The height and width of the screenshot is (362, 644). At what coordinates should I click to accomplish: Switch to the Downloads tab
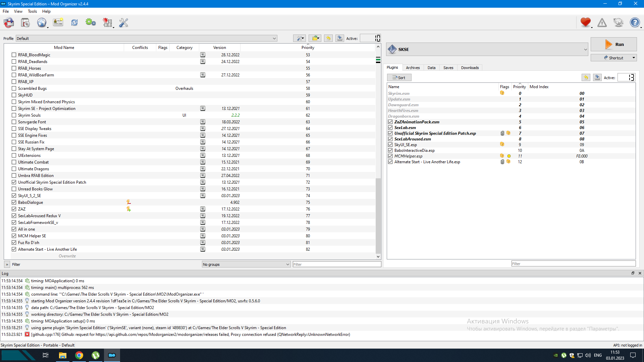[470, 68]
